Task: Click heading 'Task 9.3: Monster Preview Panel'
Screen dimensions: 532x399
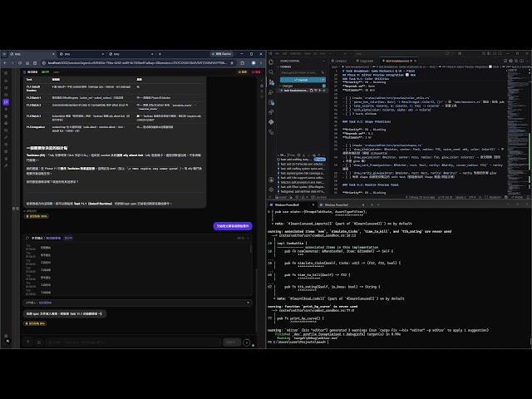Action: click(370, 185)
